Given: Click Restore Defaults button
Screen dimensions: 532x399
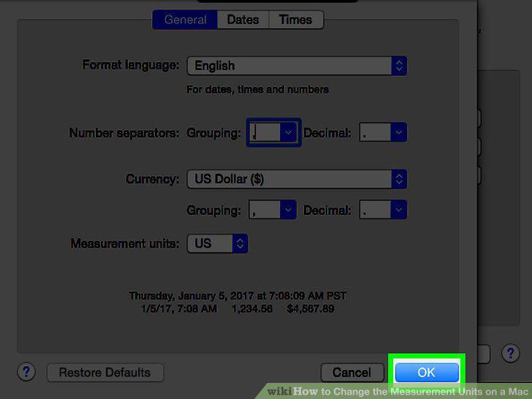Looking at the screenshot, I should click(x=105, y=373).
